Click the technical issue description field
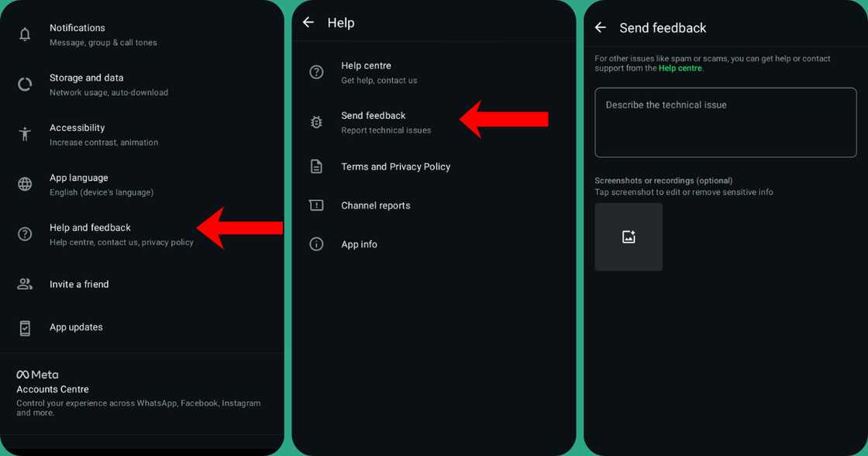The image size is (868, 456). [x=725, y=122]
